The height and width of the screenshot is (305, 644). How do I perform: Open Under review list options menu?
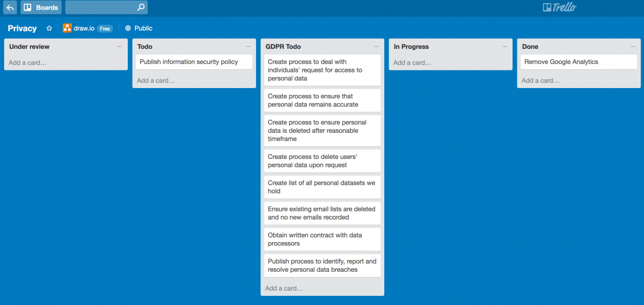click(120, 47)
